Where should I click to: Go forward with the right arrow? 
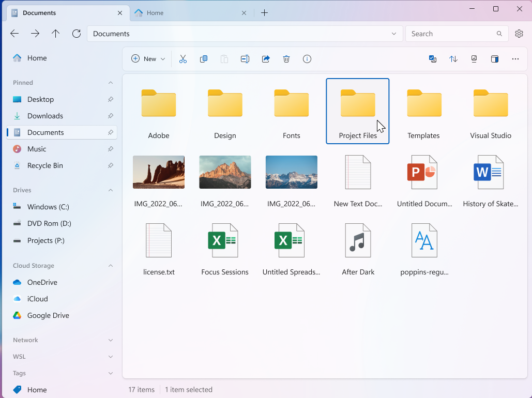35,33
